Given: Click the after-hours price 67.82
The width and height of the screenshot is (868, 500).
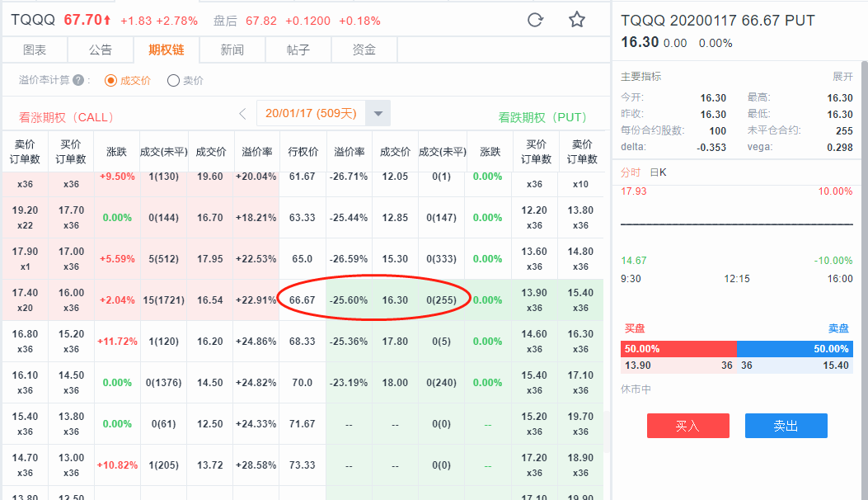Looking at the screenshot, I should [261, 21].
